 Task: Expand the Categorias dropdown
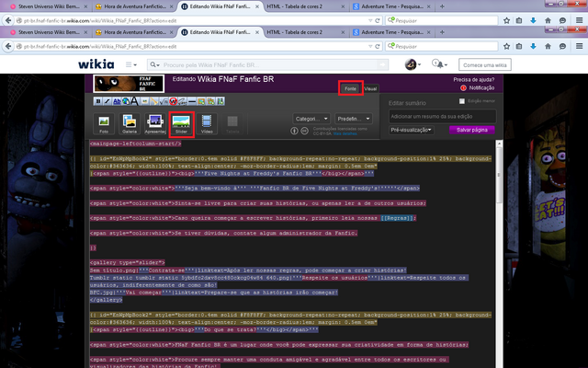(311, 119)
